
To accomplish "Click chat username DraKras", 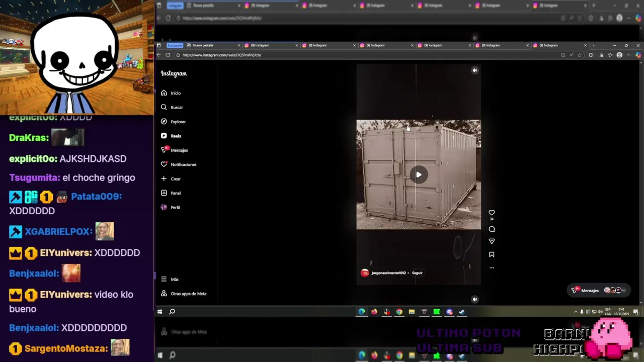I will click(29, 138).
